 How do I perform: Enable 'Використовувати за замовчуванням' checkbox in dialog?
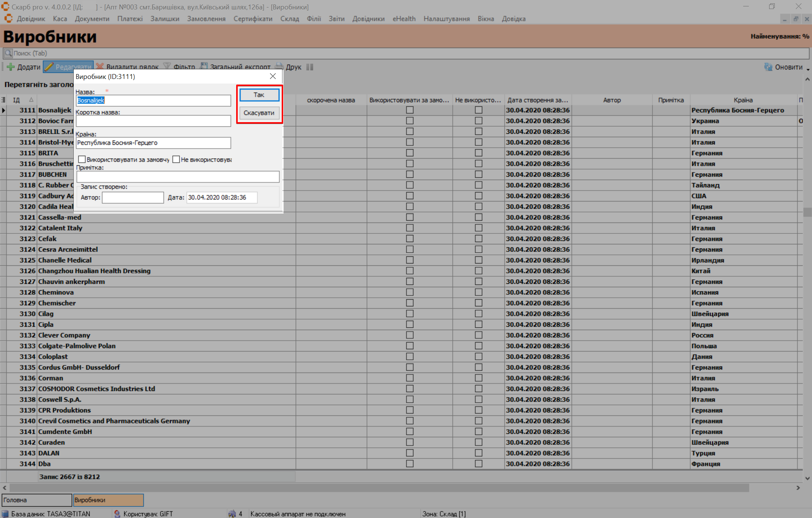pyautogui.click(x=82, y=159)
